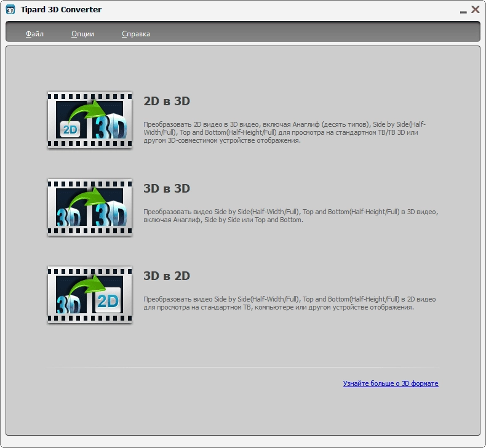
Task: Select the "2D в 3D" heading
Action: pos(167,101)
